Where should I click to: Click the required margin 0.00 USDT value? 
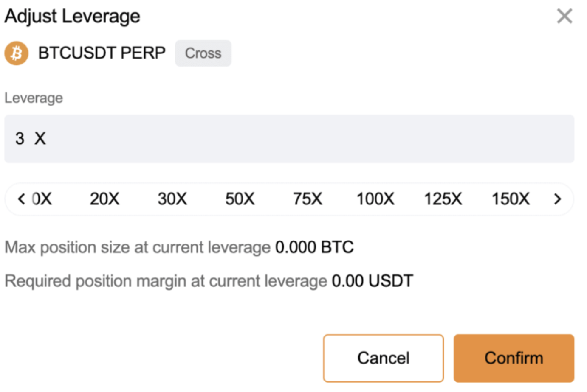pyautogui.click(x=372, y=281)
